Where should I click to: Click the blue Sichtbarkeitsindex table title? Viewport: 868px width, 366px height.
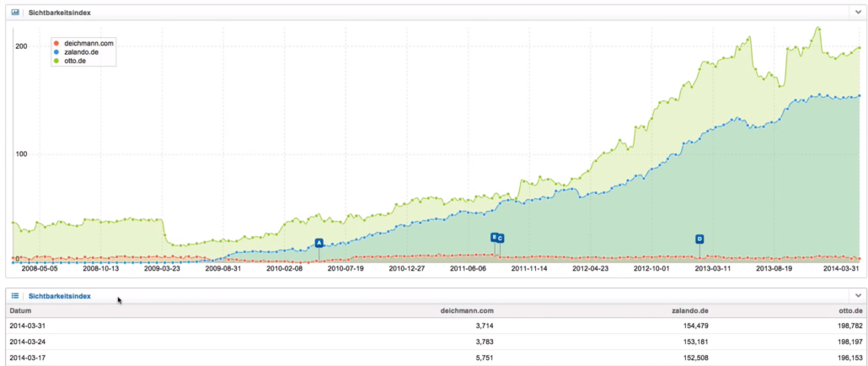click(x=60, y=296)
